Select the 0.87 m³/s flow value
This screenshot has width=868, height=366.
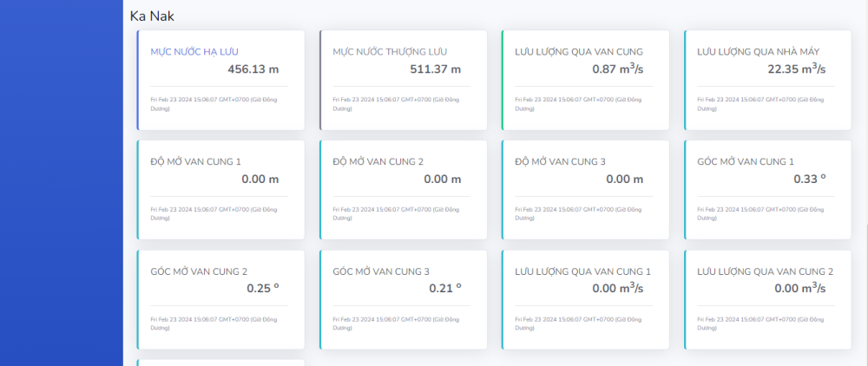tap(617, 69)
